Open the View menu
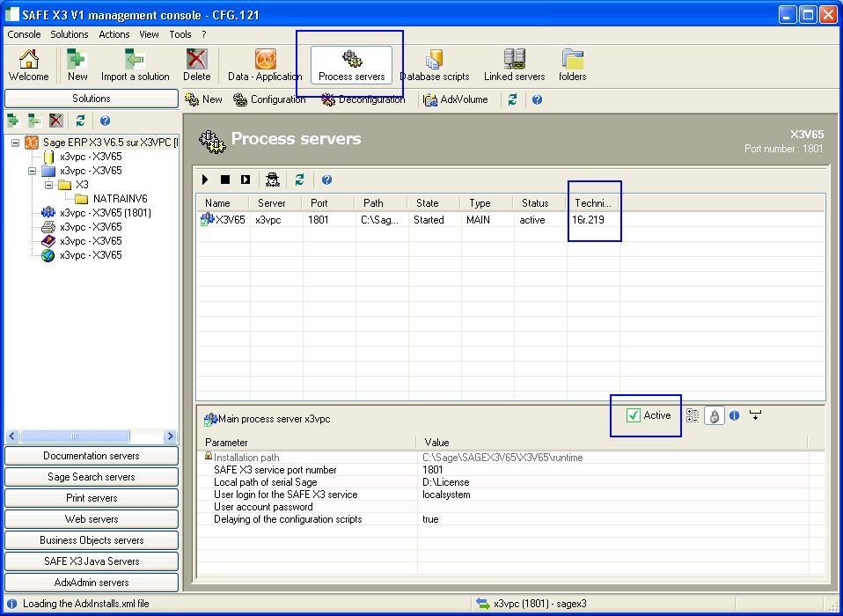This screenshot has height=616, width=843. (149, 34)
